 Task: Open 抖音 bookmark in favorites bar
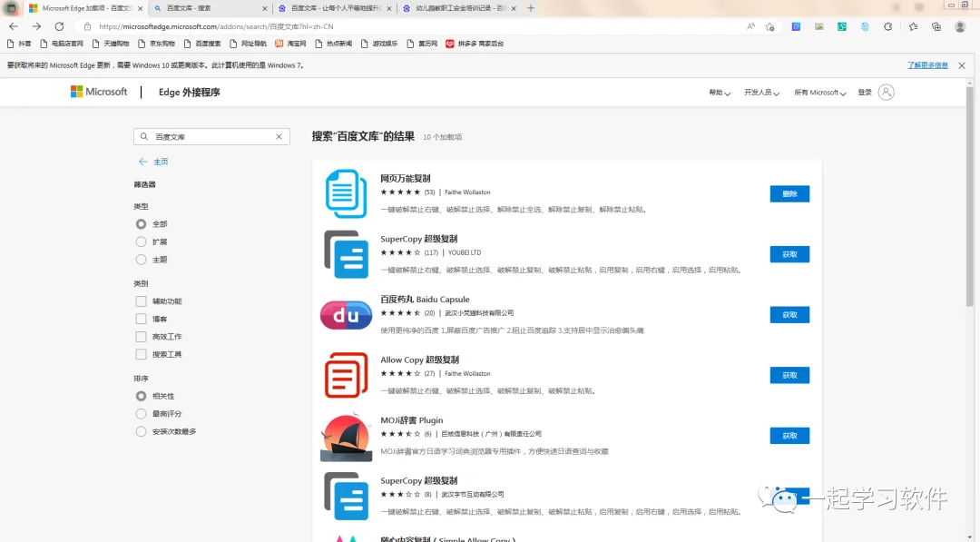tap(19, 44)
